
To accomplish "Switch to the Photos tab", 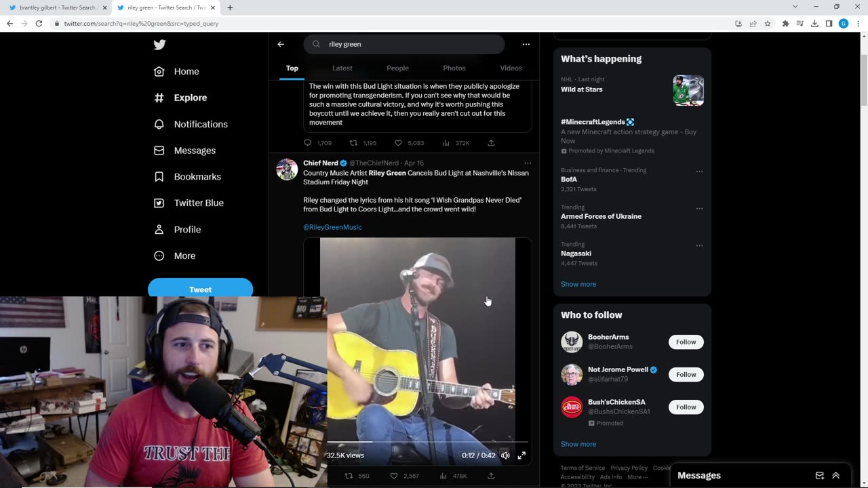I will [x=454, y=68].
